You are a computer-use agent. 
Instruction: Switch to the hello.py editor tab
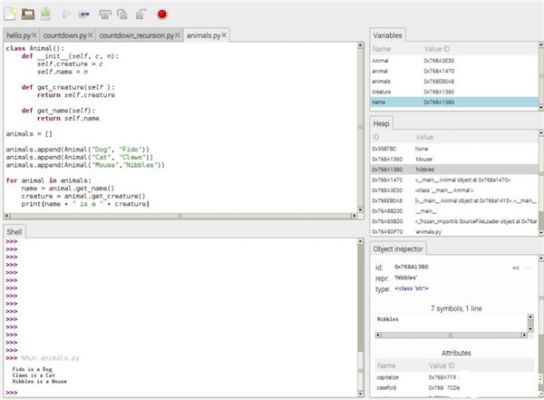(x=19, y=35)
